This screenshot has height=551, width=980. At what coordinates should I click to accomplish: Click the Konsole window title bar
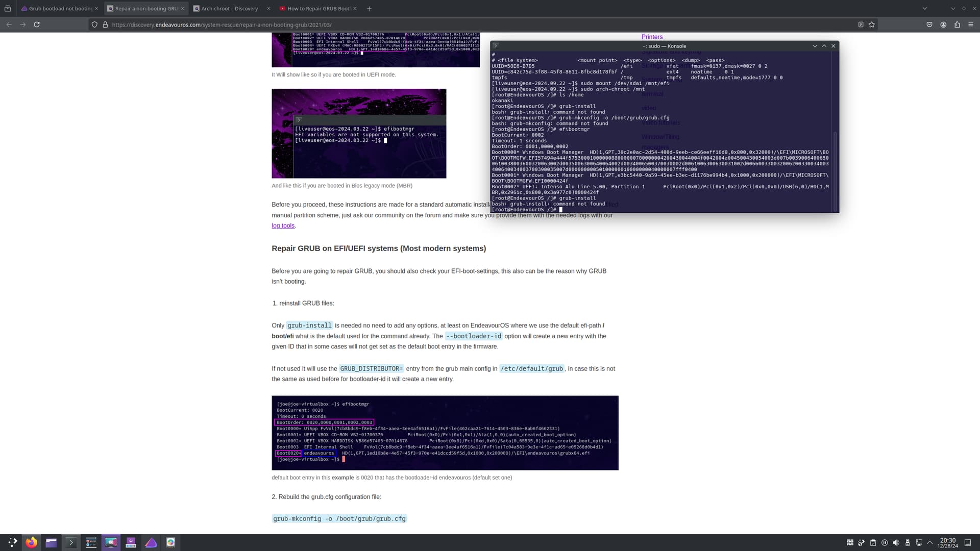tap(664, 46)
